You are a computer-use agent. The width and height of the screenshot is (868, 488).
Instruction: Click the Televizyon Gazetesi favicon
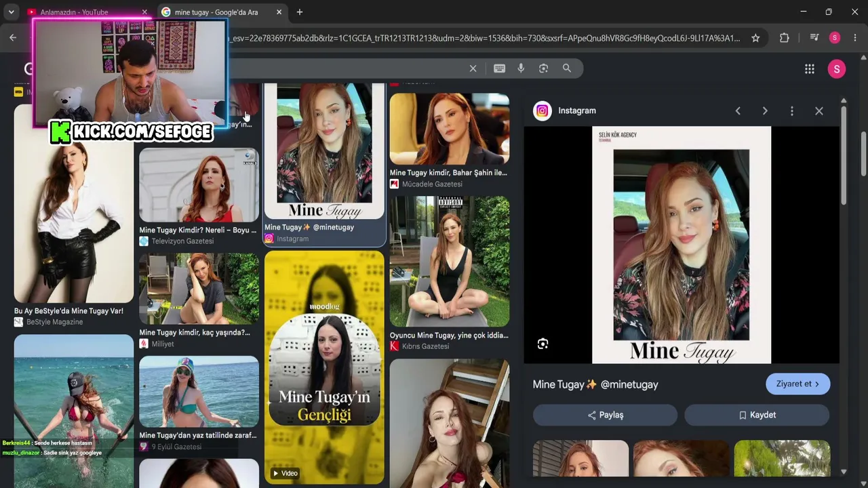point(144,241)
